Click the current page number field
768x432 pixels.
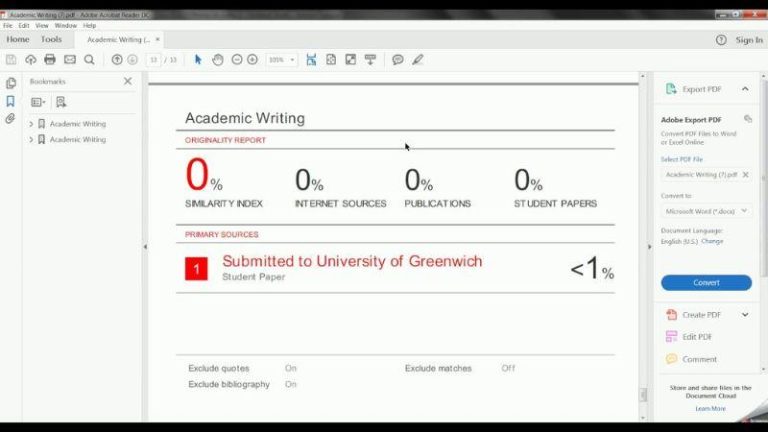point(153,60)
